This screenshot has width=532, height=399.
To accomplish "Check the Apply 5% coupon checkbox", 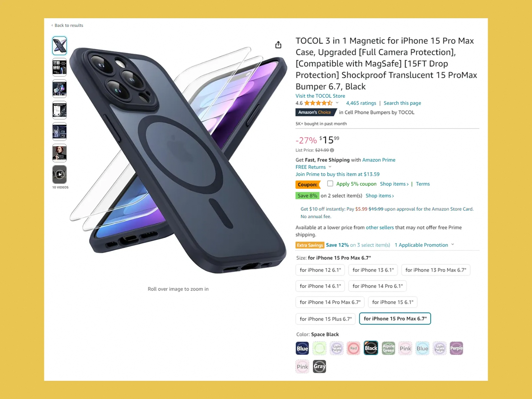I will pyautogui.click(x=330, y=184).
